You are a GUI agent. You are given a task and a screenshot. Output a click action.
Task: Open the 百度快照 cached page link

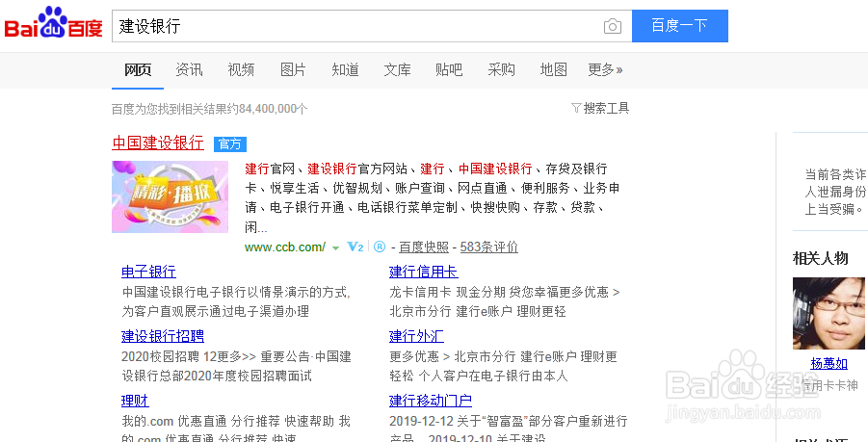tap(424, 247)
